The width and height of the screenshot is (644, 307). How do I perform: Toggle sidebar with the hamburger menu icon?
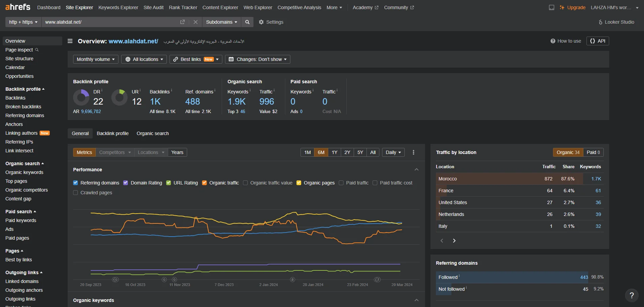point(70,41)
